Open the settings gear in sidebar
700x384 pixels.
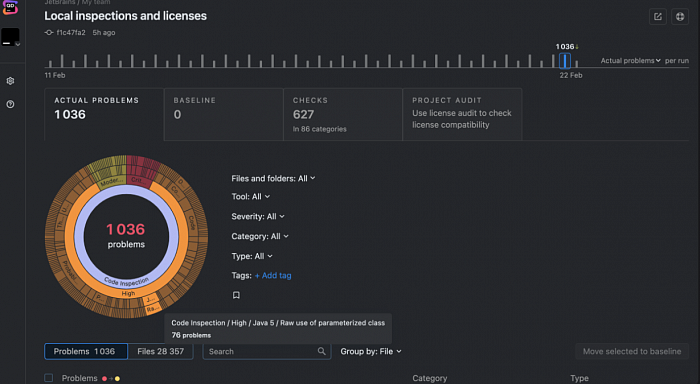click(x=10, y=81)
